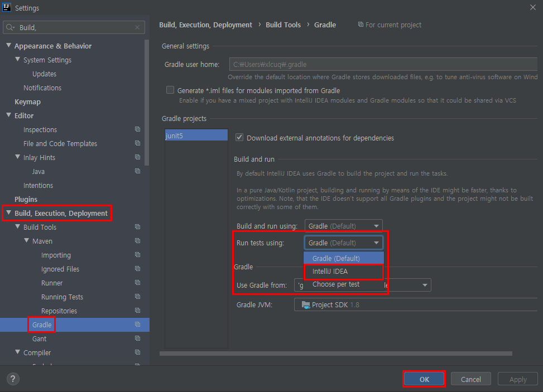Click the For current project icon

pos(361,25)
